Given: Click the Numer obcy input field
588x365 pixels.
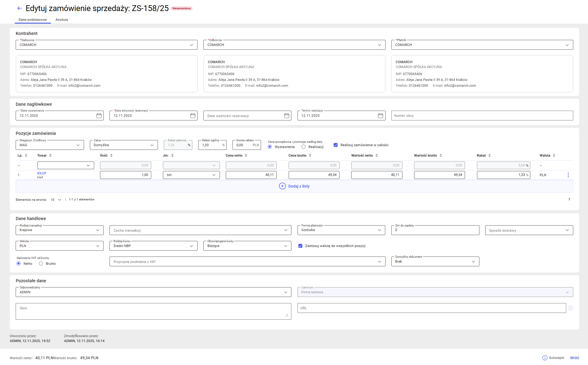Looking at the screenshot, I should 482,116.
